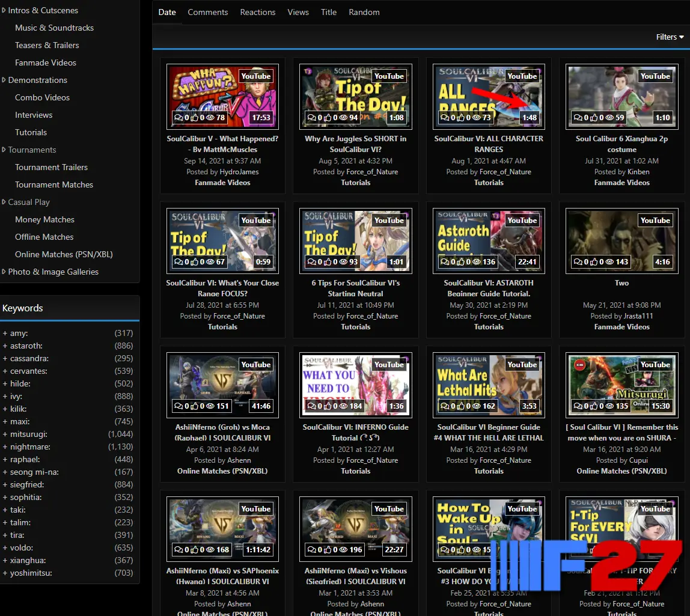Expand the Tournaments category arrow
690x616 pixels.
pyautogui.click(x=4, y=150)
